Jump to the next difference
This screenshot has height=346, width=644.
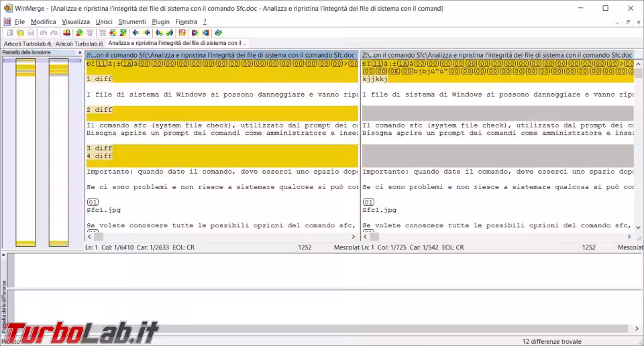78,32
